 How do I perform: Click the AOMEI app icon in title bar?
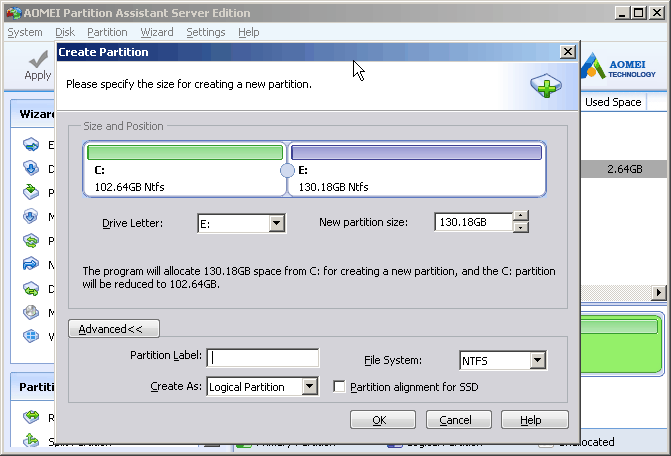(x=14, y=13)
